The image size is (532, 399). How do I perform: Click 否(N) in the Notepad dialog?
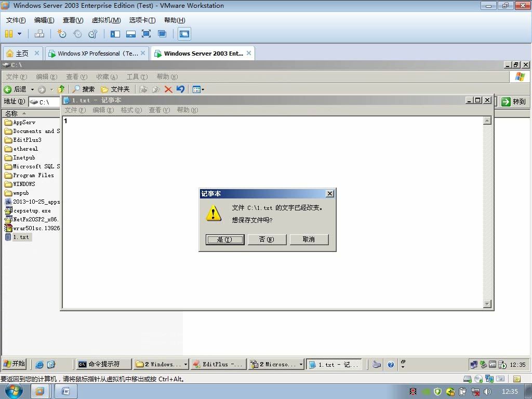(x=267, y=239)
